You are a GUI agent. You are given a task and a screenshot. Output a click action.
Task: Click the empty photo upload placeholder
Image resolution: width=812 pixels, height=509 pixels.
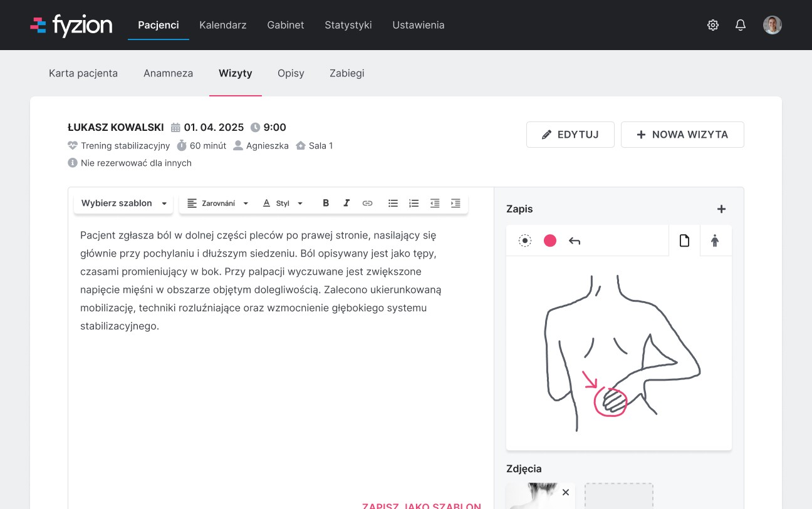(x=619, y=496)
